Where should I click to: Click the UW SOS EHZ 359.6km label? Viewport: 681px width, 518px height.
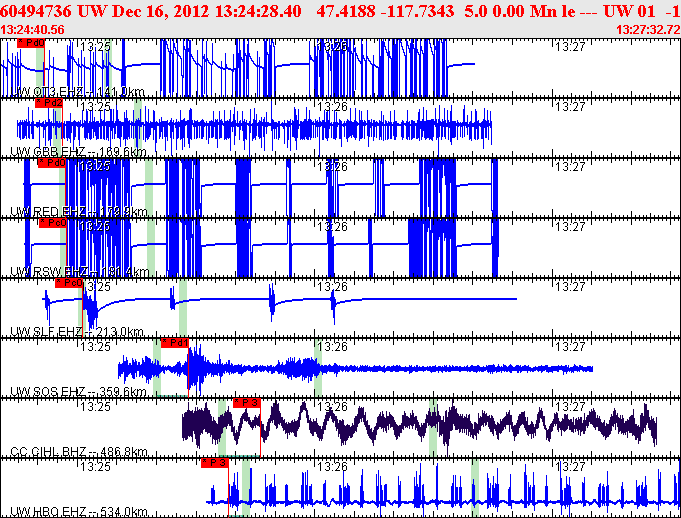tap(78, 392)
